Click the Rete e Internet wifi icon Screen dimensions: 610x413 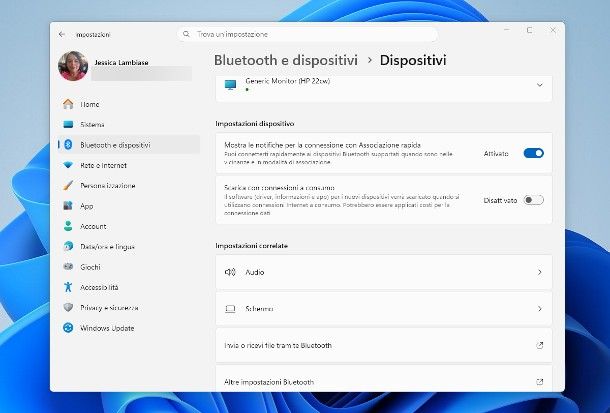point(68,165)
